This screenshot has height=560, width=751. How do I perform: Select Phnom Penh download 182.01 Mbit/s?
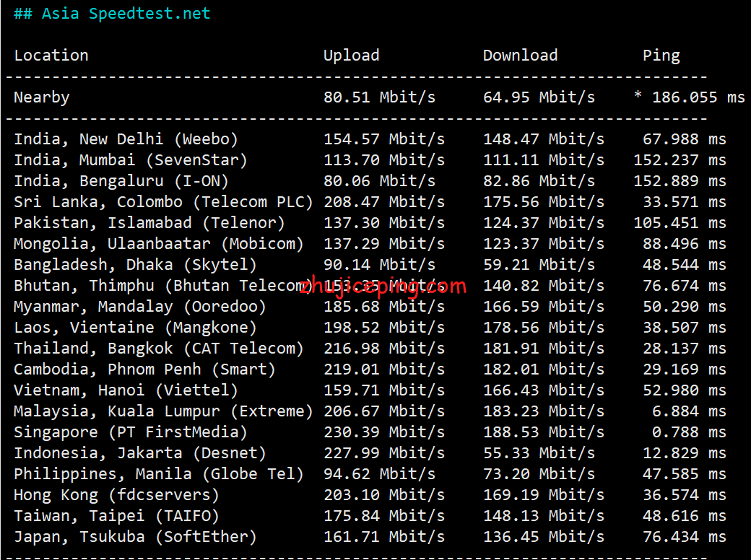[x=544, y=370]
